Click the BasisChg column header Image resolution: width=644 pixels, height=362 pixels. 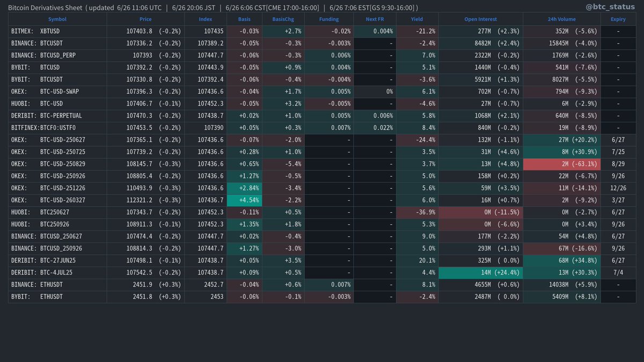click(x=283, y=19)
